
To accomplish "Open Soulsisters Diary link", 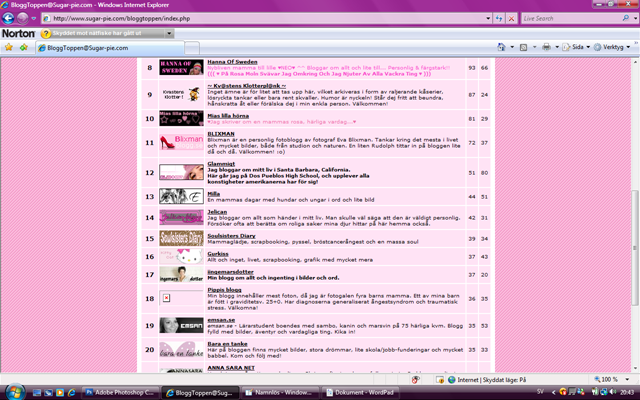I will tap(231, 236).
